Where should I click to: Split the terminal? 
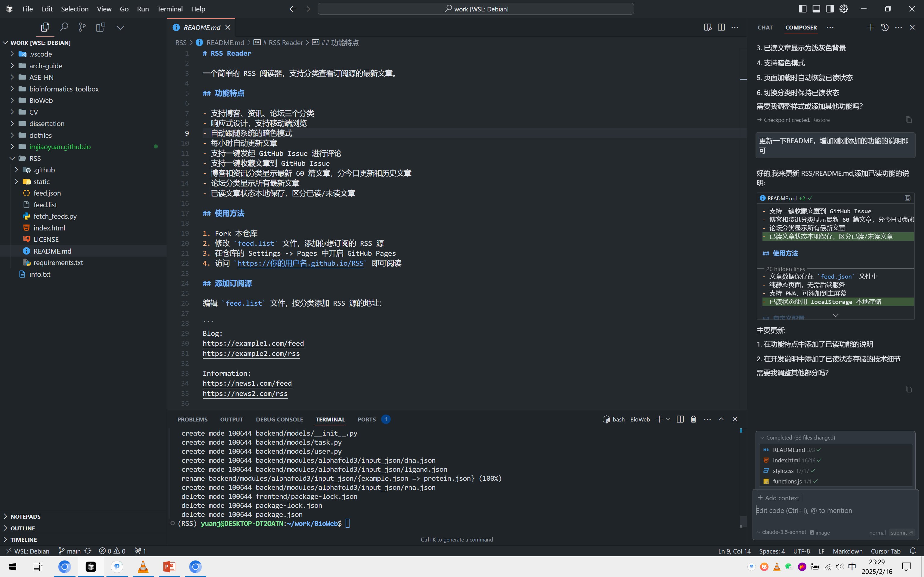click(x=680, y=419)
